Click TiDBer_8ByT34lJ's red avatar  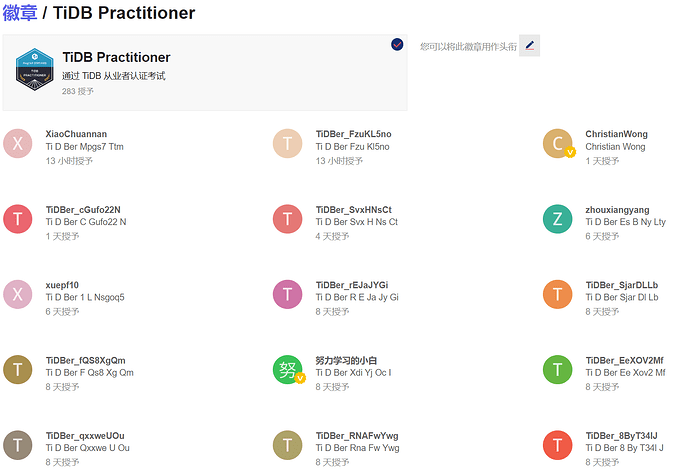click(x=557, y=445)
